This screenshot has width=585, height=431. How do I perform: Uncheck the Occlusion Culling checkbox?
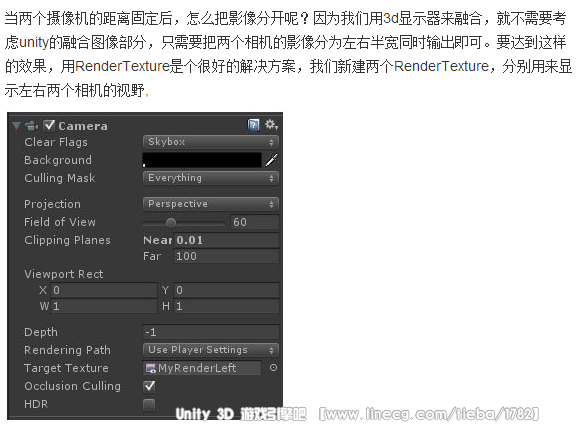[149, 386]
